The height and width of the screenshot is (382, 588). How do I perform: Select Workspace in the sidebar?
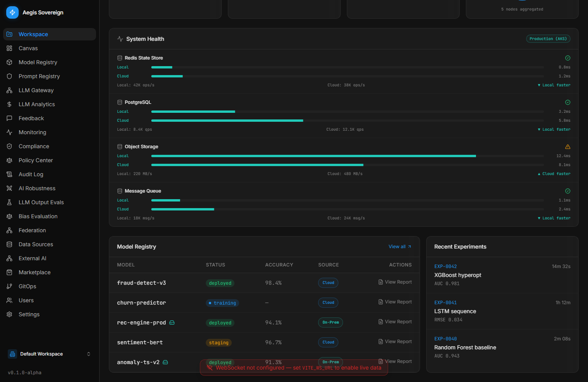[49, 34]
